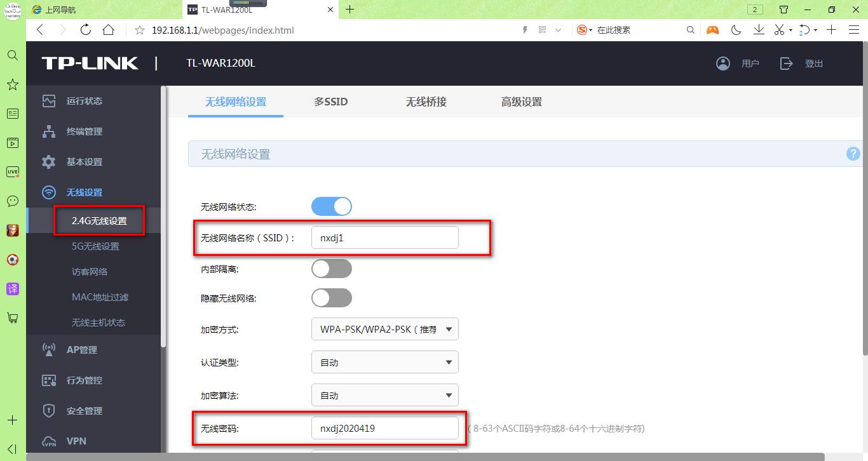Viewport: 868px width, 461px height.
Task: Disable the 无线网络状态 toggle
Action: 331,206
